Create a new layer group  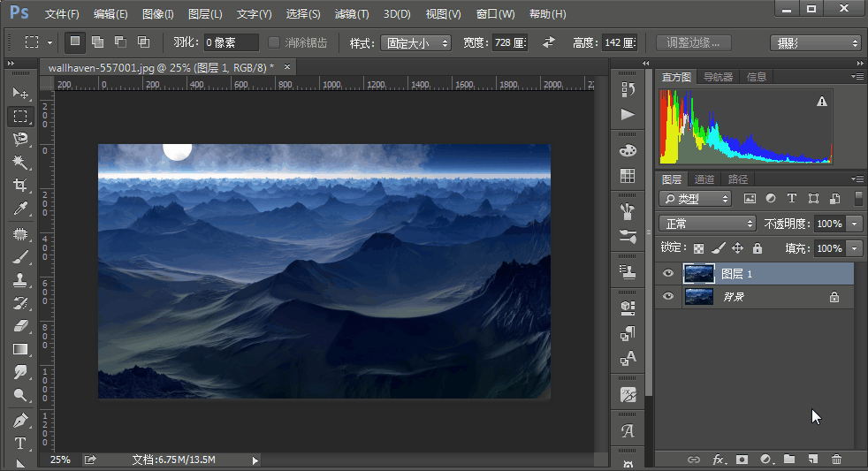pos(789,460)
